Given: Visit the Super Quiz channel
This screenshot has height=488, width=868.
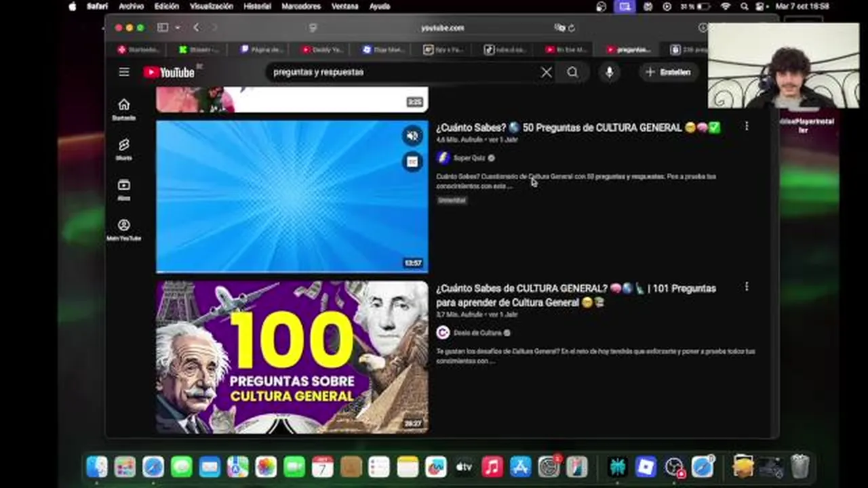Looking at the screenshot, I should 469,158.
